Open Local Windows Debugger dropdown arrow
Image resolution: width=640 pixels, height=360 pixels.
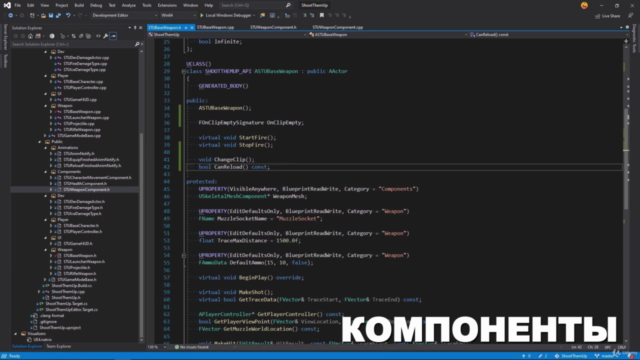point(254,16)
